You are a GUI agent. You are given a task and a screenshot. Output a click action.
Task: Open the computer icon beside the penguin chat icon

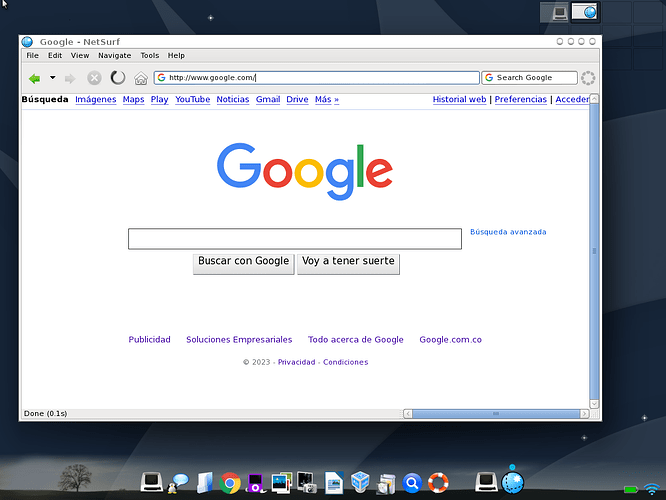click(x=152, y=482)
